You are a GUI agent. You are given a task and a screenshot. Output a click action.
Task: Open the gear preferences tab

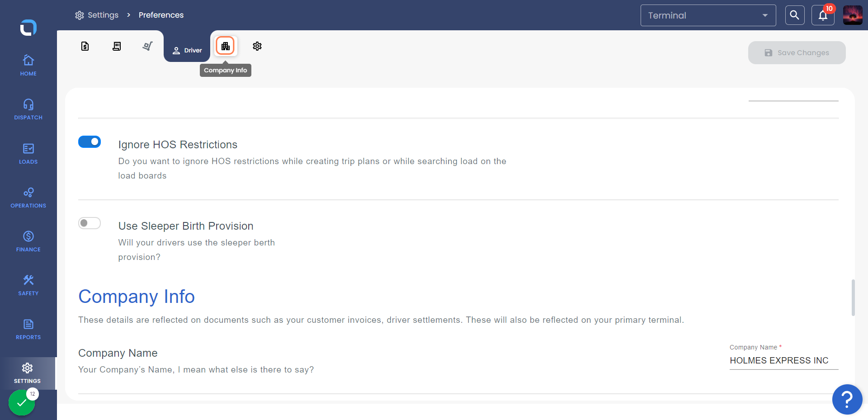257,46
